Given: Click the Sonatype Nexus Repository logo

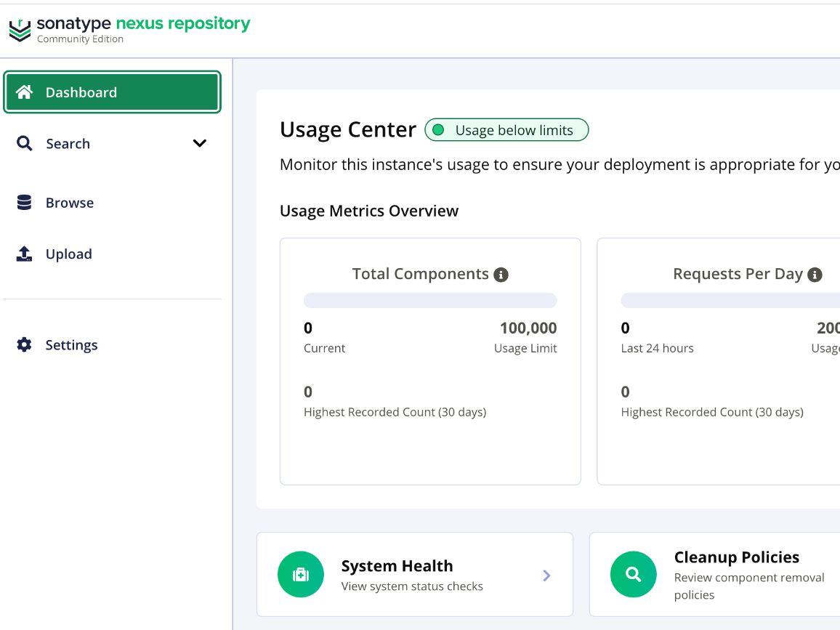Looking at the screenshot, I should click(x=129, y=29).
